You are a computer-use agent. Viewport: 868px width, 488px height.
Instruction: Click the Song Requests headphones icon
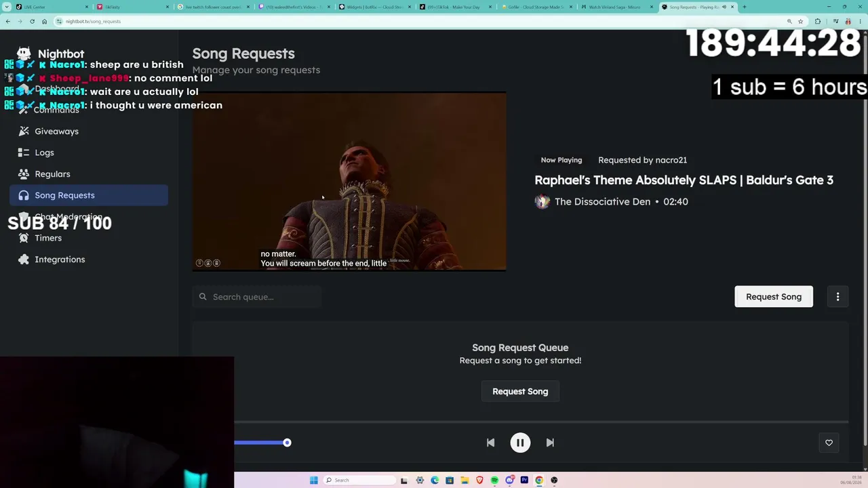[x=24, y=195]
